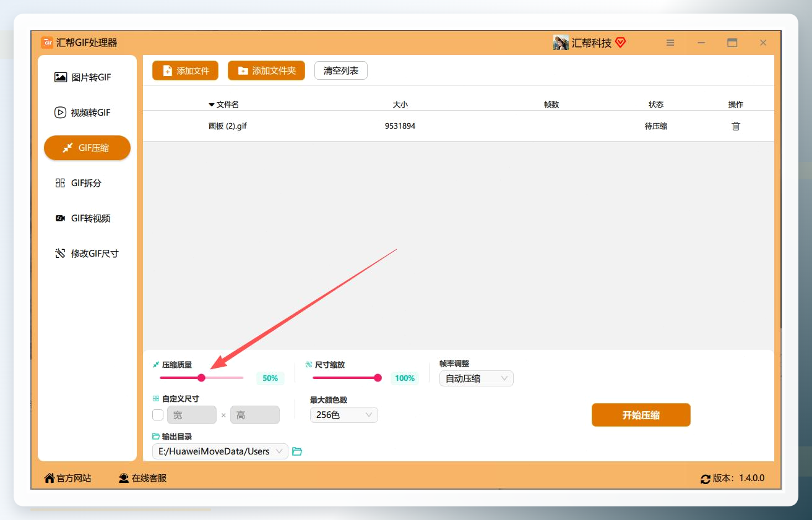Click the red VIP diamond badge icon

coord(621,43)
